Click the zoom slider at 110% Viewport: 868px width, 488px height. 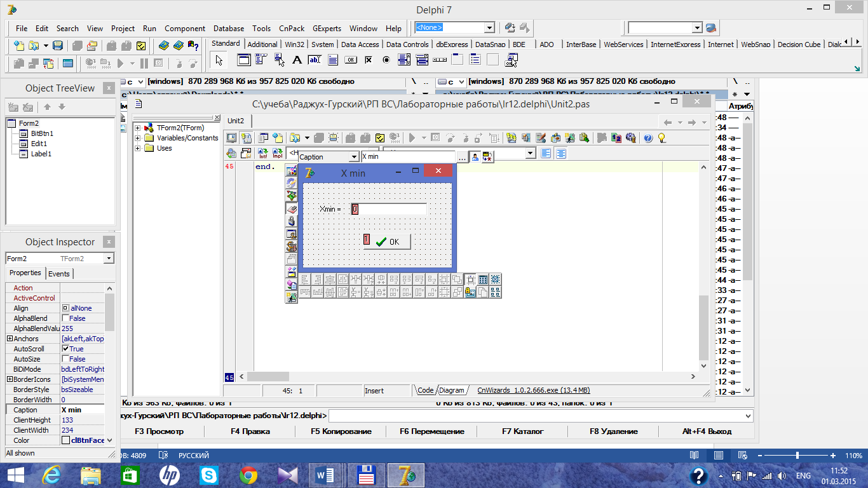point(797,456)
